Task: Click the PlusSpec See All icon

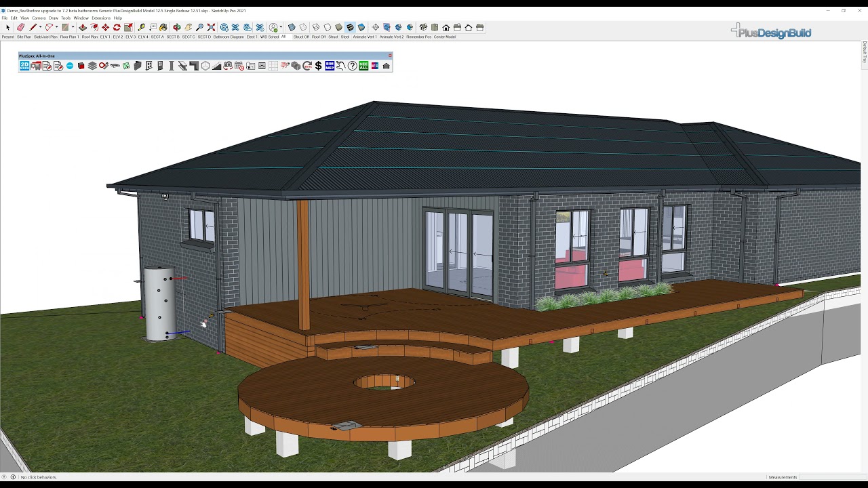Action: 363,66
